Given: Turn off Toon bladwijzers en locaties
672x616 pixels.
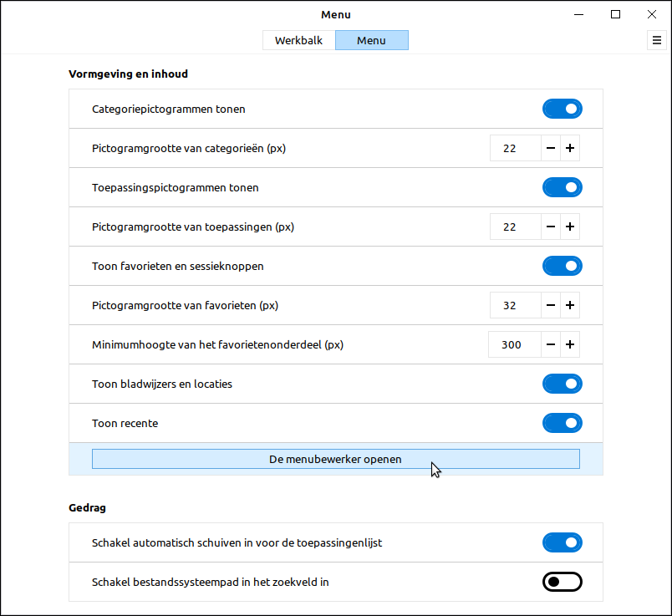Looking at the screenshot, I should 562,384.
